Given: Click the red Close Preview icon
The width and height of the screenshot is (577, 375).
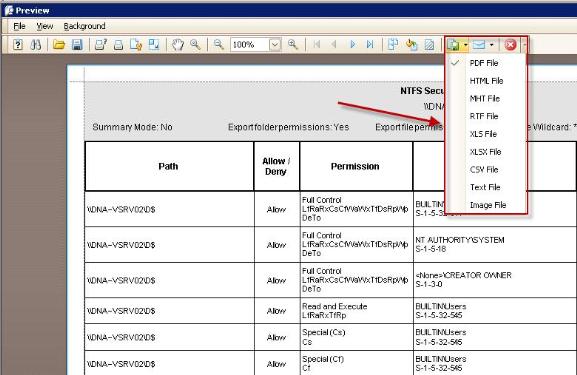Looking at the screenshot, I should tap(510, 45).
